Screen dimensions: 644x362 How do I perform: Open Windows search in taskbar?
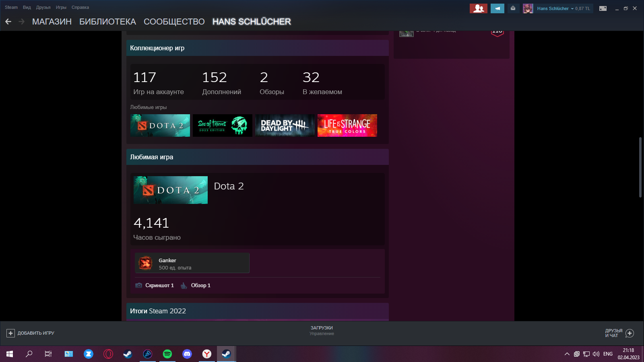coord(29,354)
